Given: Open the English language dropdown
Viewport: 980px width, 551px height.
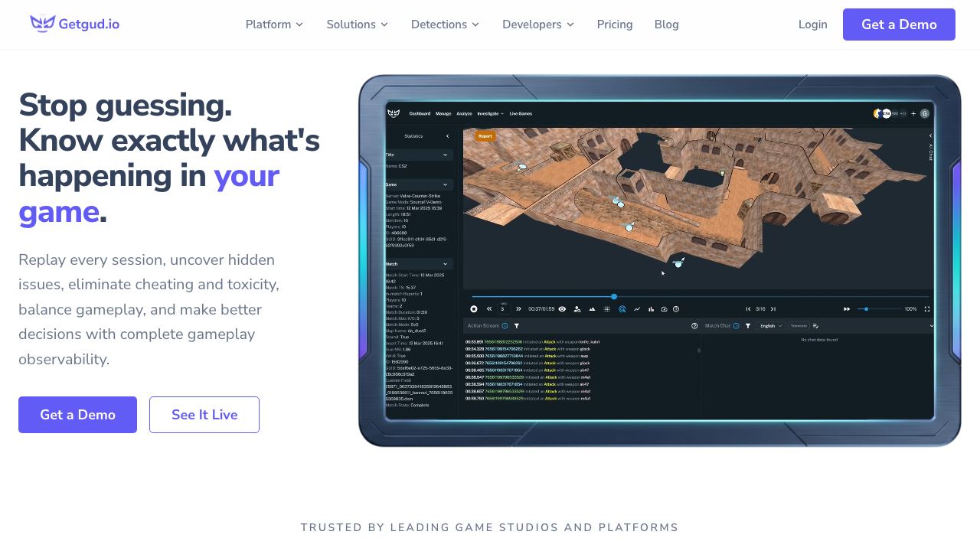Looking at the screenshot, I should tap(771, 326).
